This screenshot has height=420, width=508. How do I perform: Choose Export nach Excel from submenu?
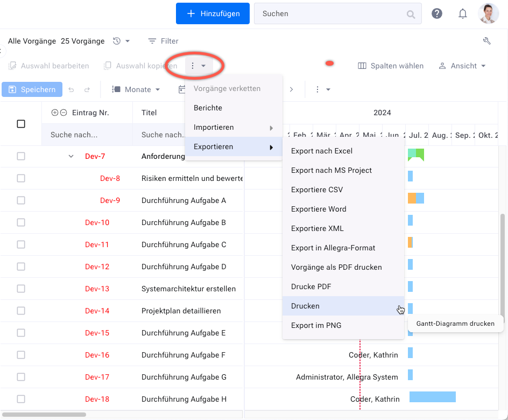pos(322,151)
